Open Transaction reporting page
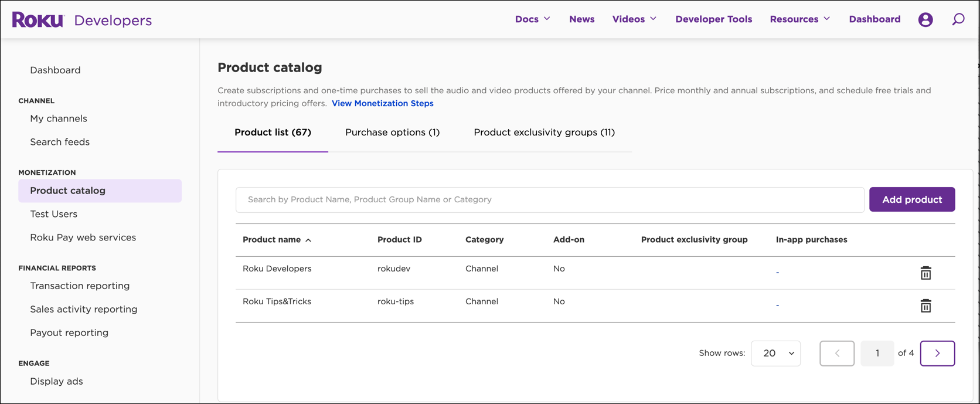 click(80, 286)
